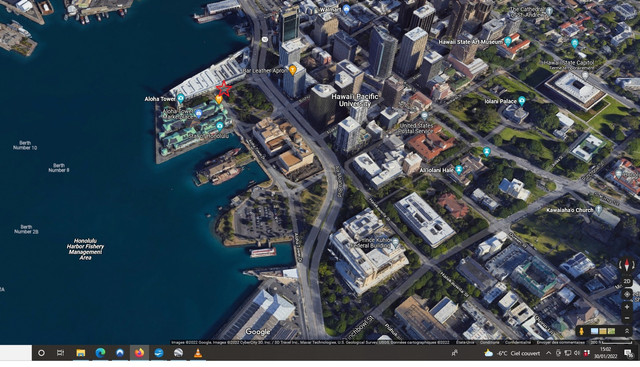Click the Kawaiahao Church pin
This screenshot has width=640, height=367.
point(598,209)
